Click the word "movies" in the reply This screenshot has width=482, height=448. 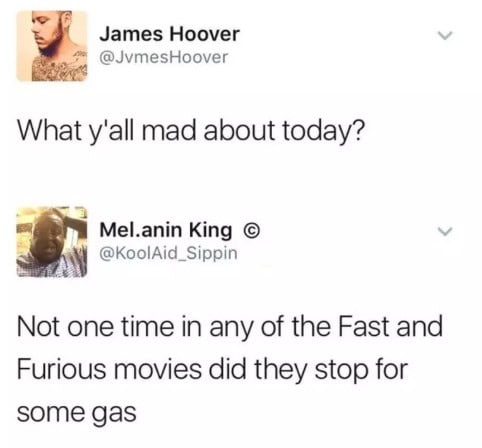pos(158,369)
